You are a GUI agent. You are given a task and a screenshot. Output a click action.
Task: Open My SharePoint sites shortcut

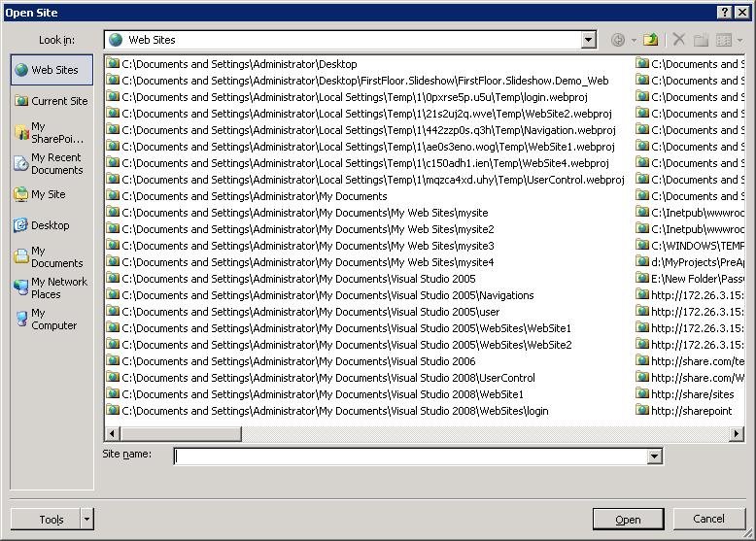click(x=52, y=132)
